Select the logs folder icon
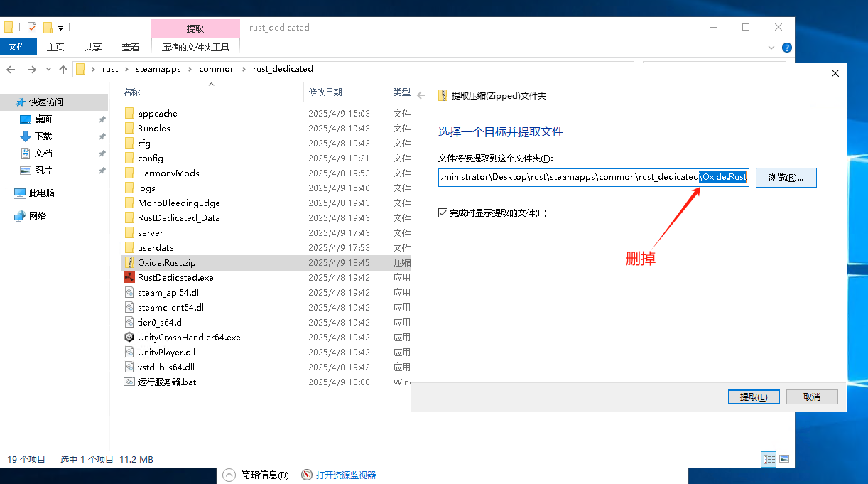 [x=129, y=188]
